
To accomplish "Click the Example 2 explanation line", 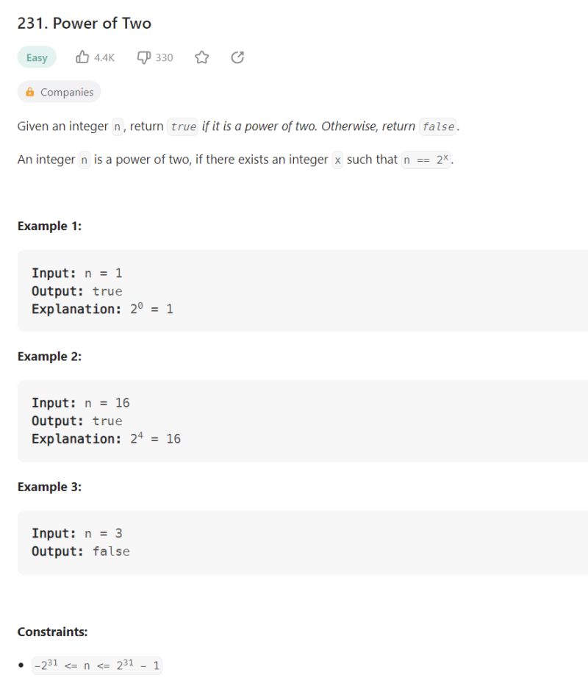I will pyautogui.click(x=106, y=438).
